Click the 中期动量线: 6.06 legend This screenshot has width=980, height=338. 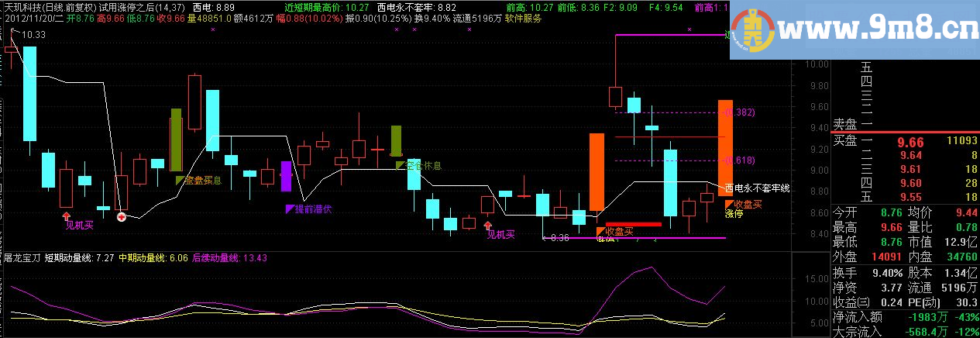point(153,257)
